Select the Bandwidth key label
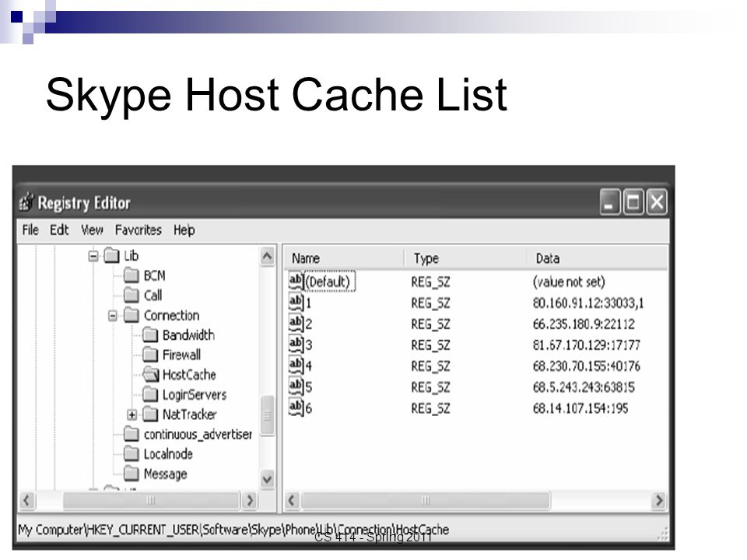747x560 pixels. pyautogui.click(x=188, y=335)
